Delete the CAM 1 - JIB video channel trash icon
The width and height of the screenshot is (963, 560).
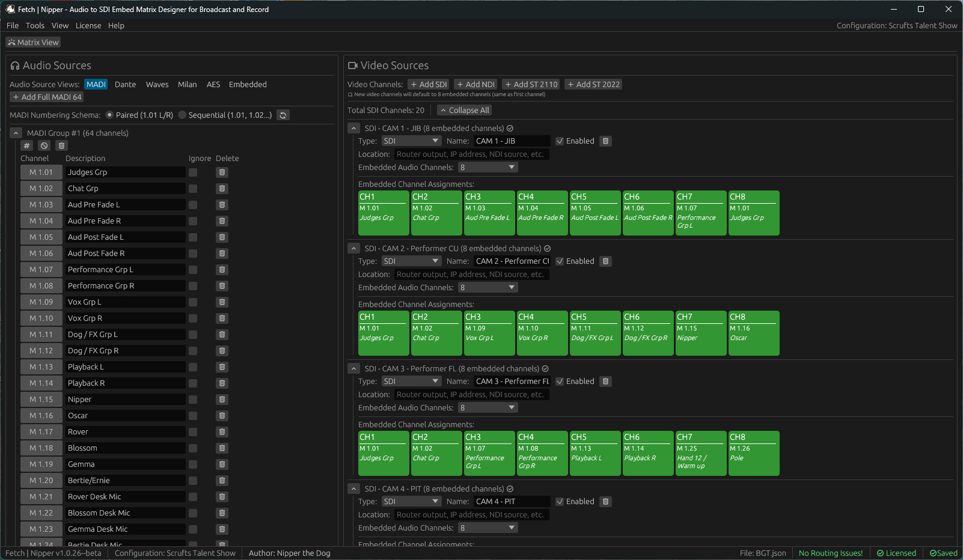[x=605, y=141]
